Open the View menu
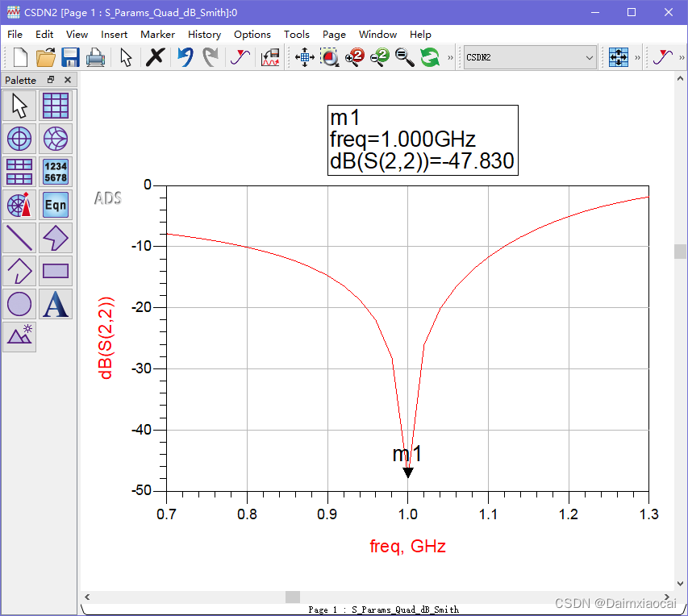Screen dimensions: 688x616 click(x=77, y=34)
